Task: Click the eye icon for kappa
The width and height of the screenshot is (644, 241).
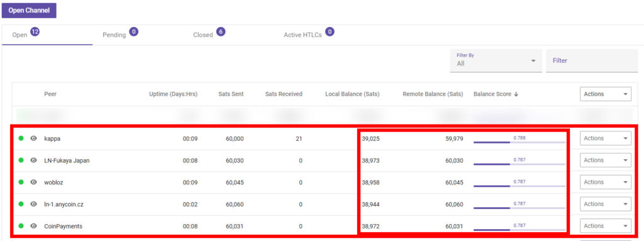Action: [x=34, y=138]
